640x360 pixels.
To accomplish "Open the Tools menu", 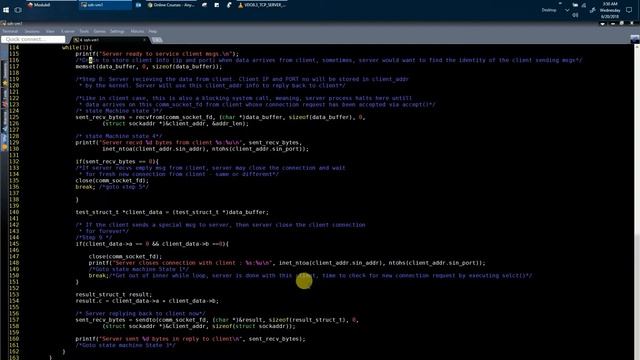I will 84,31.
